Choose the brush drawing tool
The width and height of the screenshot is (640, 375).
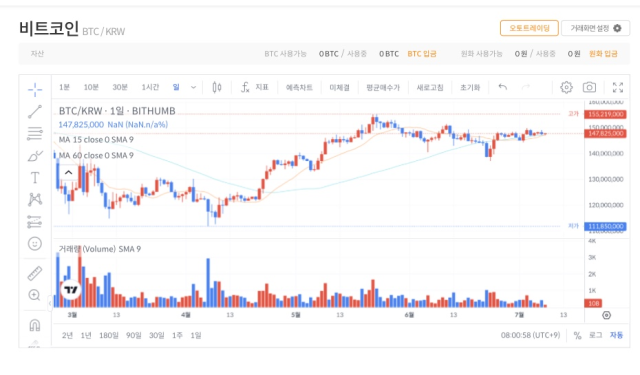coord(35,156)
